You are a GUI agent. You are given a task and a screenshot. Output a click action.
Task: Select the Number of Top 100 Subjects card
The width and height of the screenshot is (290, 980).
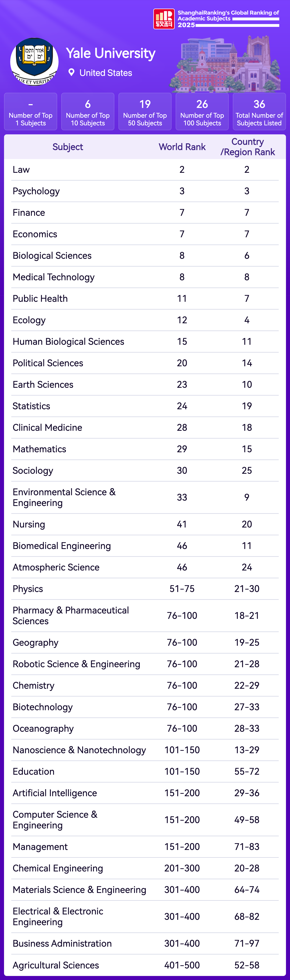(x=202, y=112)
